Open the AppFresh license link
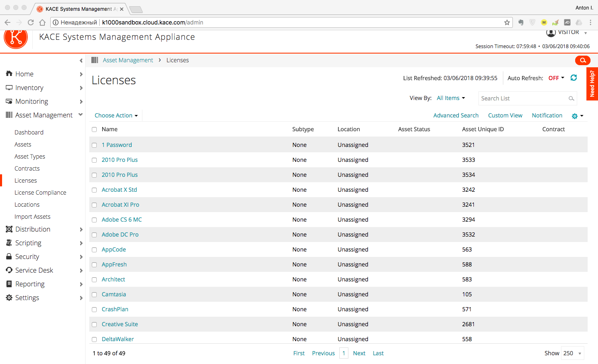The image size is (598, 364). click(x=114, y=264)
